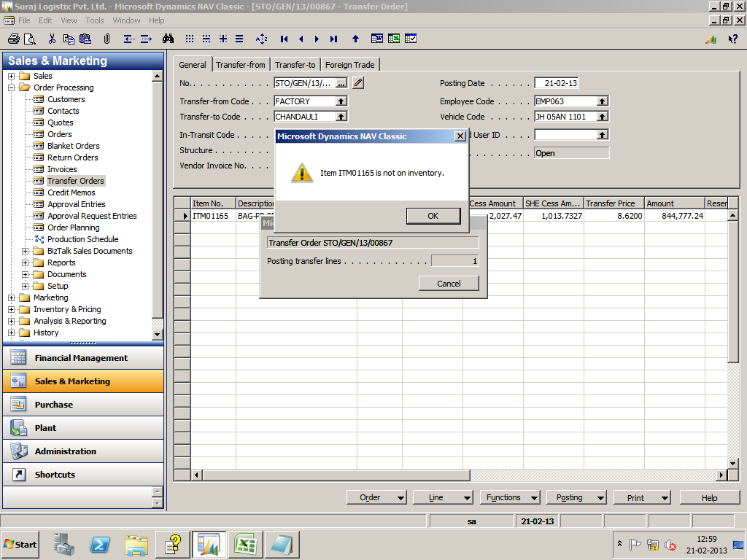Screen dimensions: 747x560
Task: Expand the Inventory & Pricing node
Action: [12, 309]
